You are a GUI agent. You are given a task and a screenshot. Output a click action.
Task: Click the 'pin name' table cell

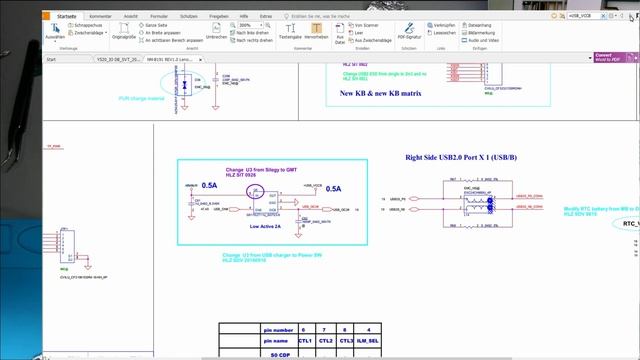pyautogui.click(x=278, y=341)
